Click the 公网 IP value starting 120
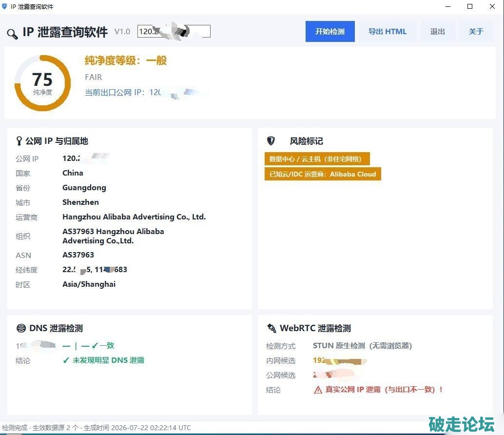The height and width of the screenshot is (435, 504). [86, 158]
